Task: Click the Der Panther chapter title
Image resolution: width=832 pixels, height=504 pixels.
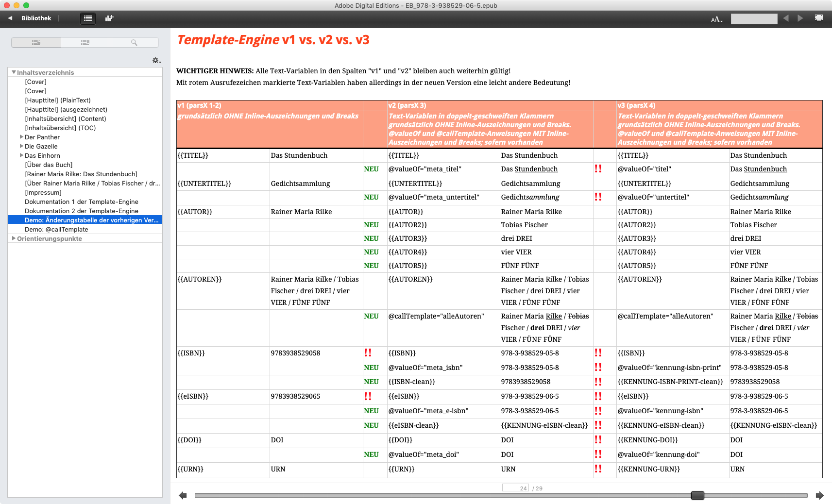Action: (42, 137)
